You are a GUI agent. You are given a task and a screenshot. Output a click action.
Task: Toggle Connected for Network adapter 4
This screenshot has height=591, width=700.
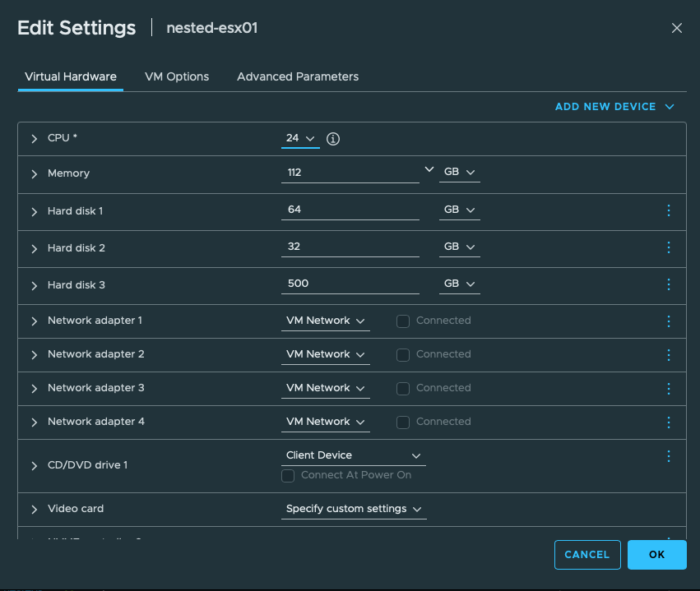(403, 422)
